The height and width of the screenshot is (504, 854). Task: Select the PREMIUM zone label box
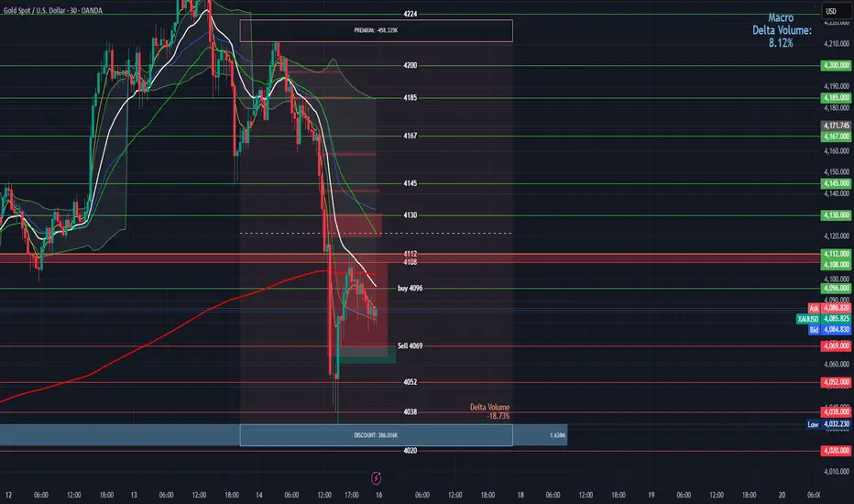tap(376, 30)
